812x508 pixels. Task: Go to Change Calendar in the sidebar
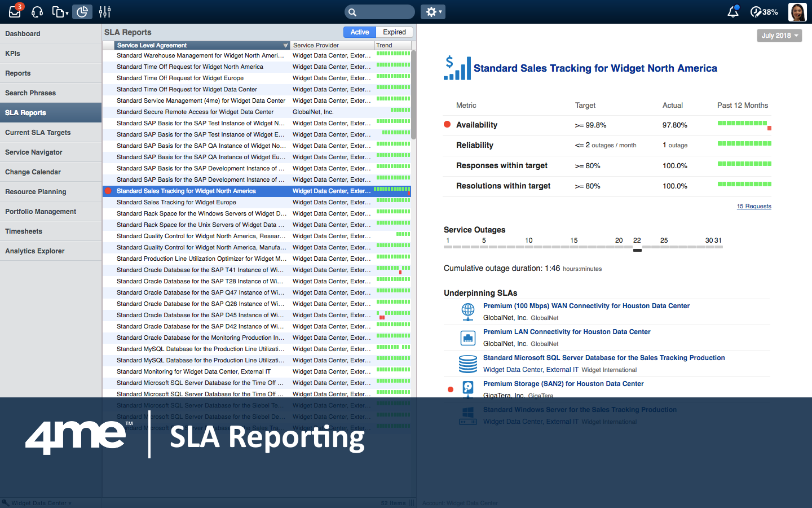coord(33,172)
